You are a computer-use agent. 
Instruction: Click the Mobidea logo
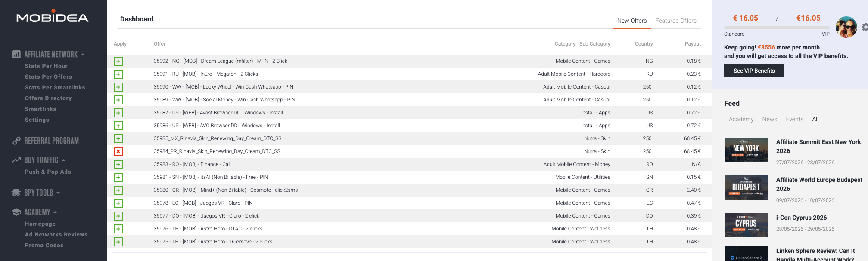[x=52, y=17]
